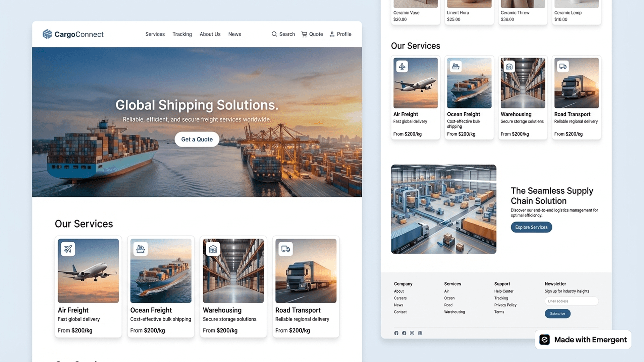Select About Us in the navigation
Image resolution: width=644 pixels, height=362 pixels.
[210, 34]
